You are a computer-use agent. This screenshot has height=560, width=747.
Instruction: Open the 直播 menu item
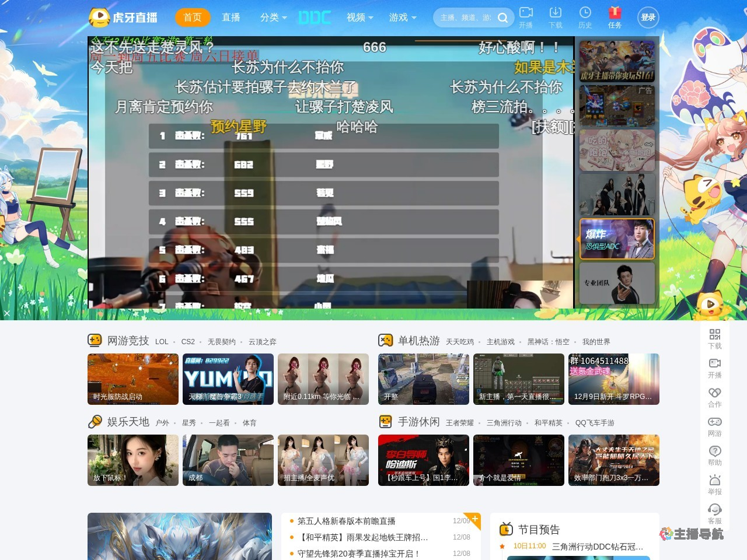click(x=231, y=17)
